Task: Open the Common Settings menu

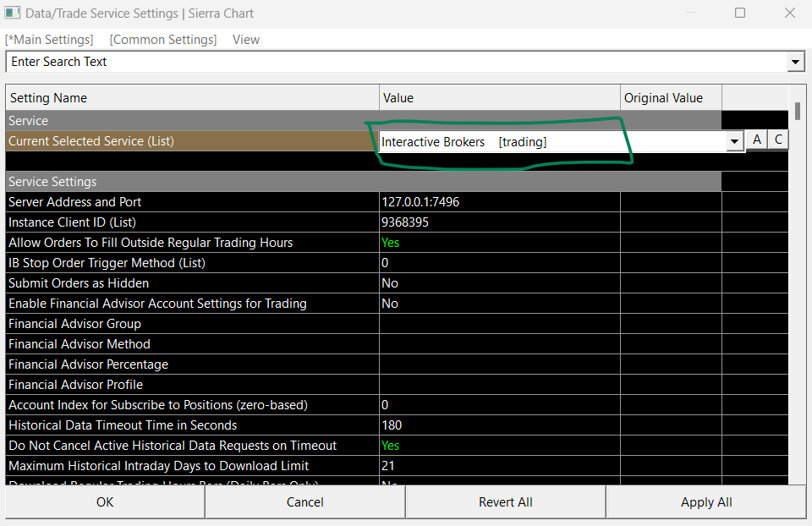Action: pos(163,40)
